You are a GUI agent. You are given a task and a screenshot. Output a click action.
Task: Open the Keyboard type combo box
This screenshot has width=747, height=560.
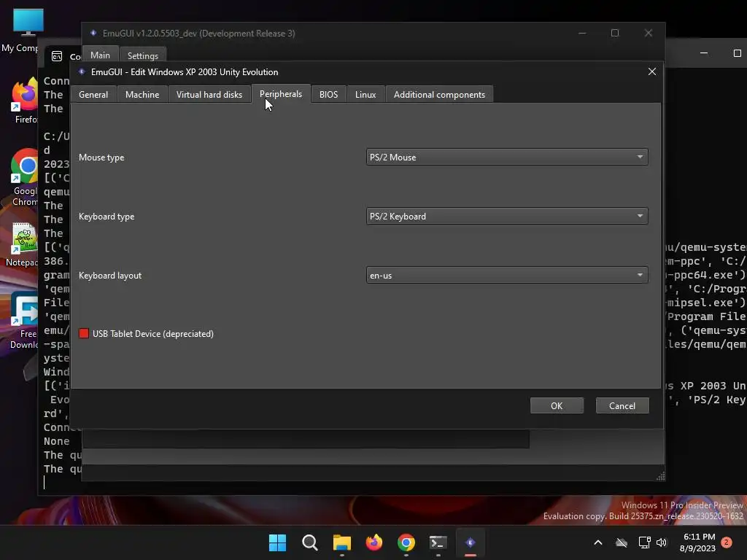tap(507, 216)
